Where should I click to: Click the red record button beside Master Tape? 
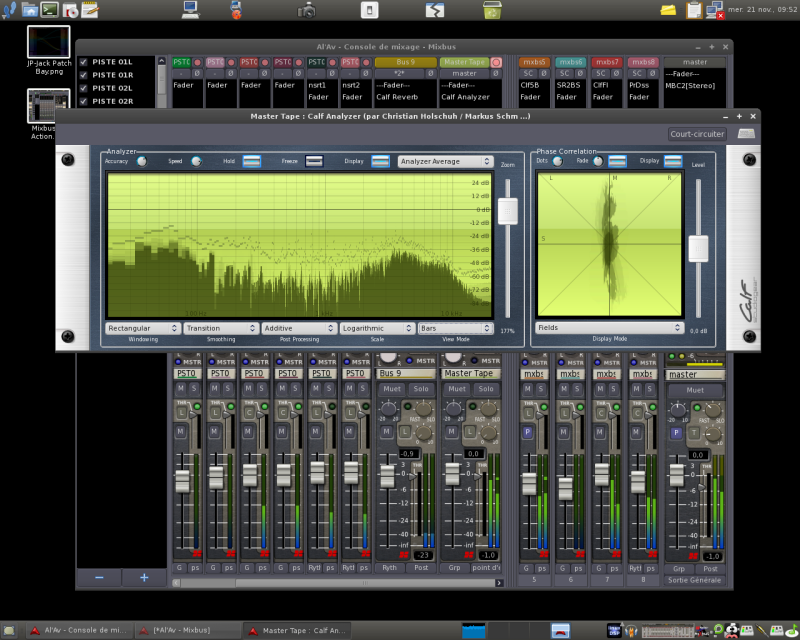[x=496, y=62]
